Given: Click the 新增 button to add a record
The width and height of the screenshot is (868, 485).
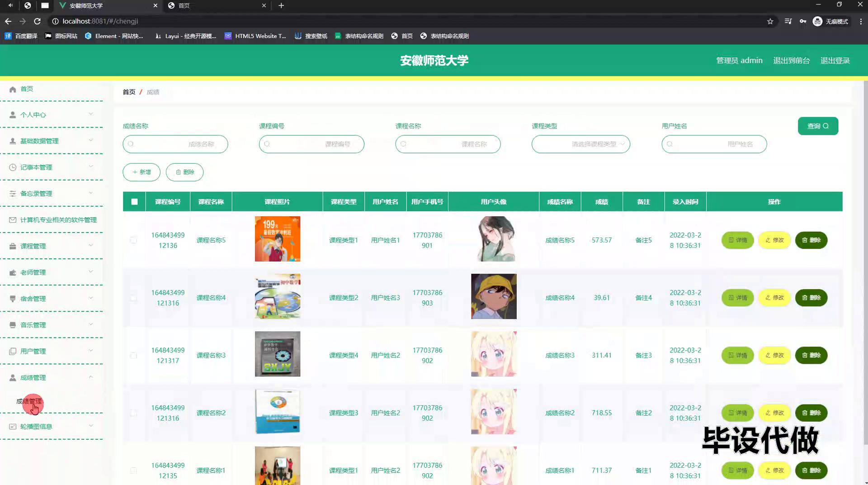Looking at the screenshot, I should coord(141,172).
